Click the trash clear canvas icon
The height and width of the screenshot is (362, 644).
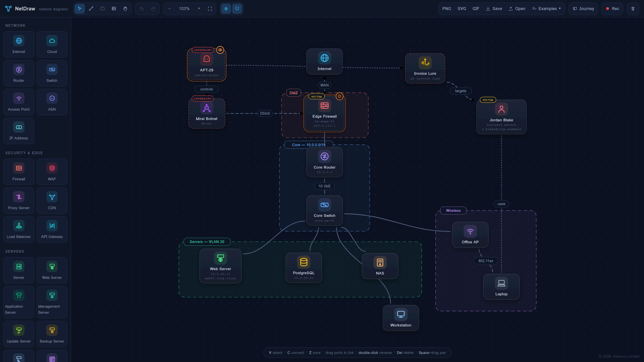coord(633,9)
